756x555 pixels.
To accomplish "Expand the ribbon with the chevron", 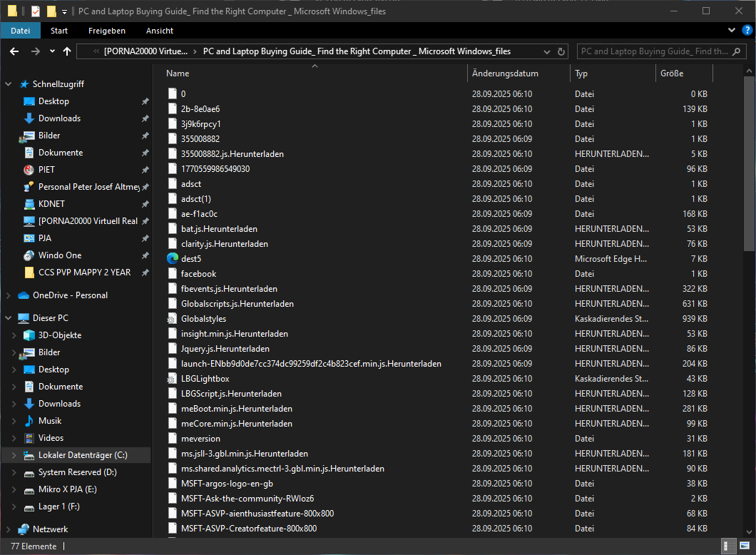I will click(732, 31).
